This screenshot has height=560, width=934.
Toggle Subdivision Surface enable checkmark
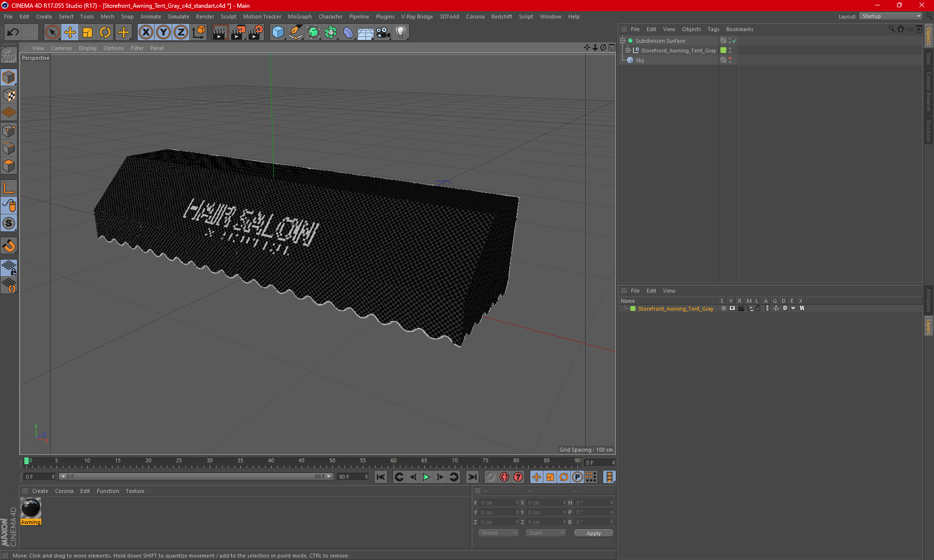point(734,41)
